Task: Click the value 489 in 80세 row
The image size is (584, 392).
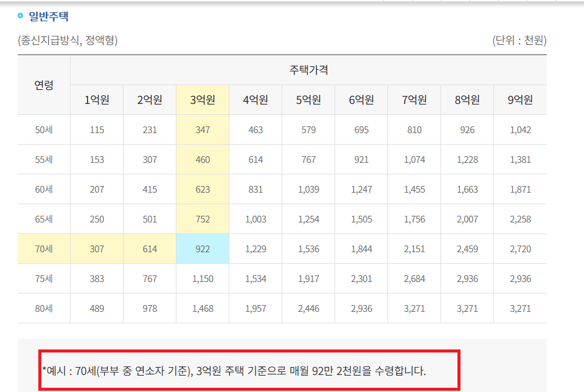Action: tap(97, 308)
